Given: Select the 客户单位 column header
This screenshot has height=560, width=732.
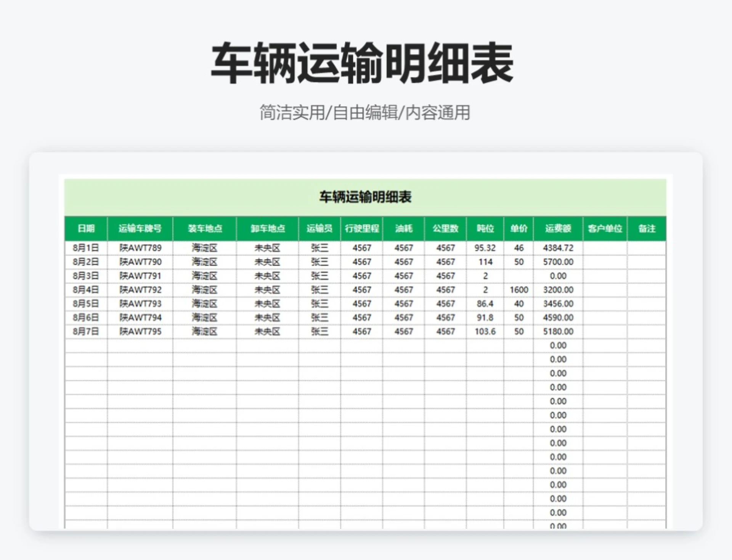Looking at the screenshot, I should 605,229.
